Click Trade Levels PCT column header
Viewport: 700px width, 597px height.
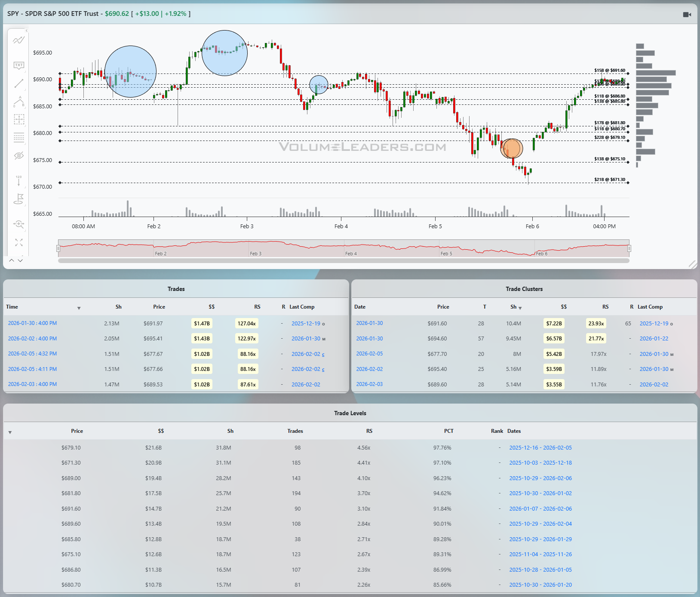448,431
